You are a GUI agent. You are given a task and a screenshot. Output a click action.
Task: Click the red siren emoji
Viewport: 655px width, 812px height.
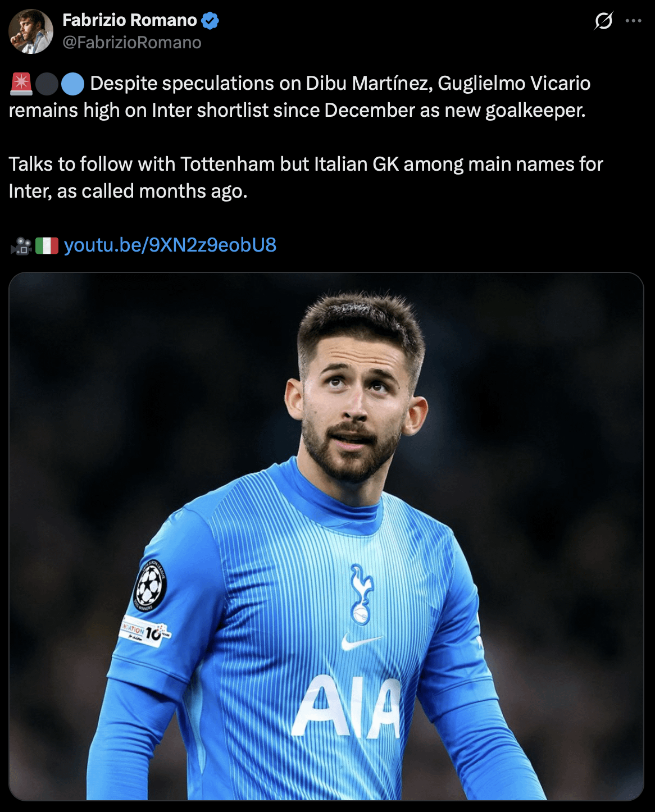click(x=21, y=84)
